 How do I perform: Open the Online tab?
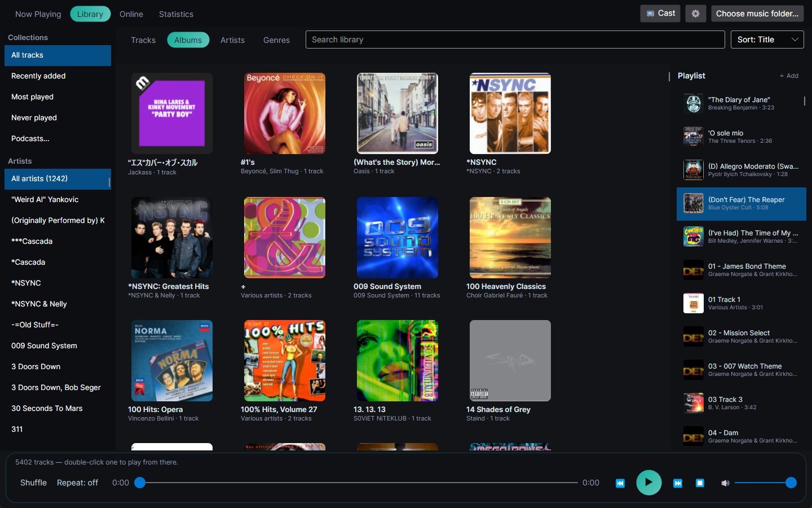coord(131,14)
